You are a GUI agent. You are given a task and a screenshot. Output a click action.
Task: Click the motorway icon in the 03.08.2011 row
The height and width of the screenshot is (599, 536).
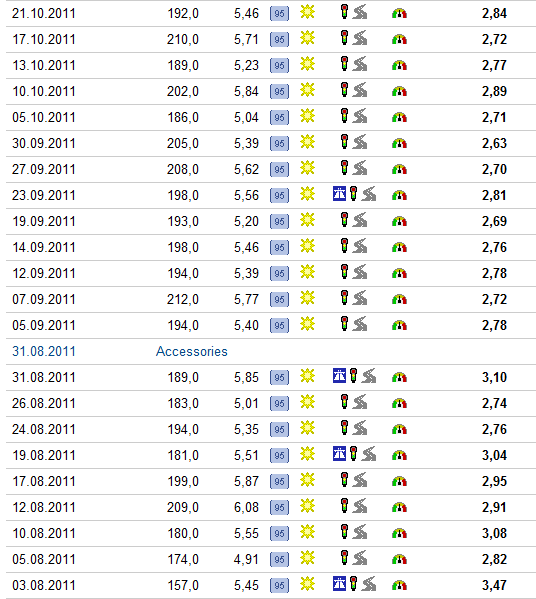pyautogui.click(x=339, y=584)
